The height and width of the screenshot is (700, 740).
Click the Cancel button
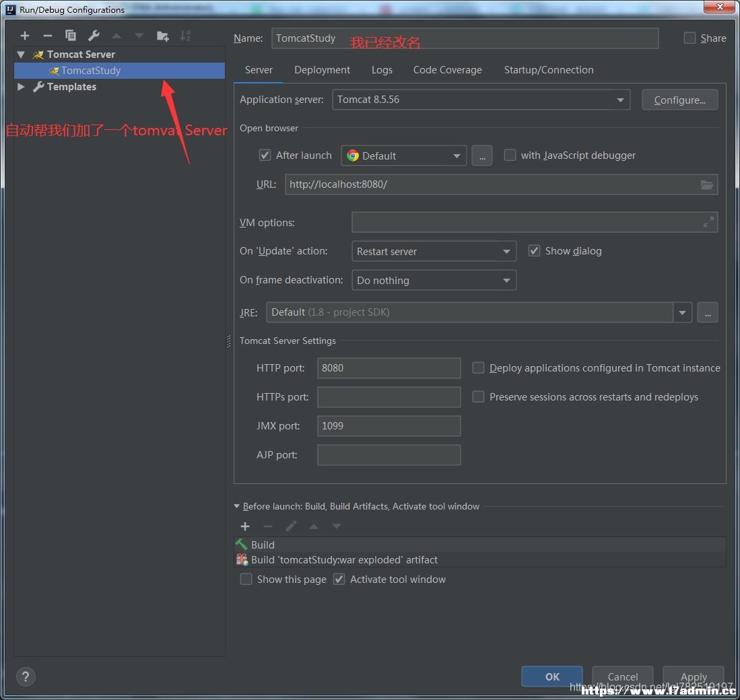[622, 677]
